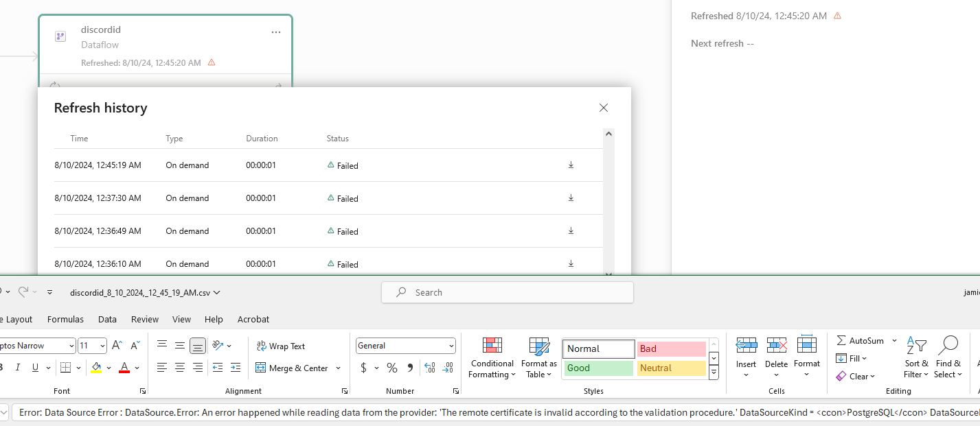The width and height of the screenshot is (980, 426).
Task: Apply the Bad cell style
Action: (671, 348)
